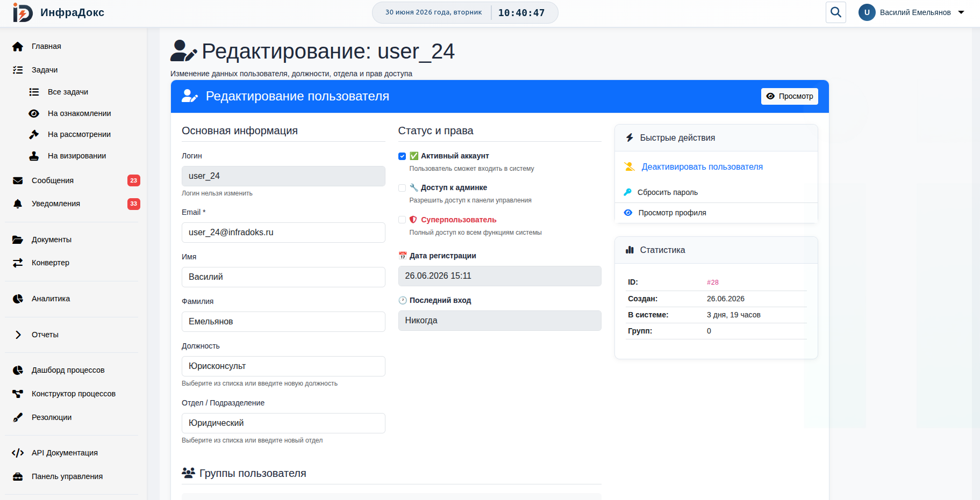Click the ID value #28

712,282
